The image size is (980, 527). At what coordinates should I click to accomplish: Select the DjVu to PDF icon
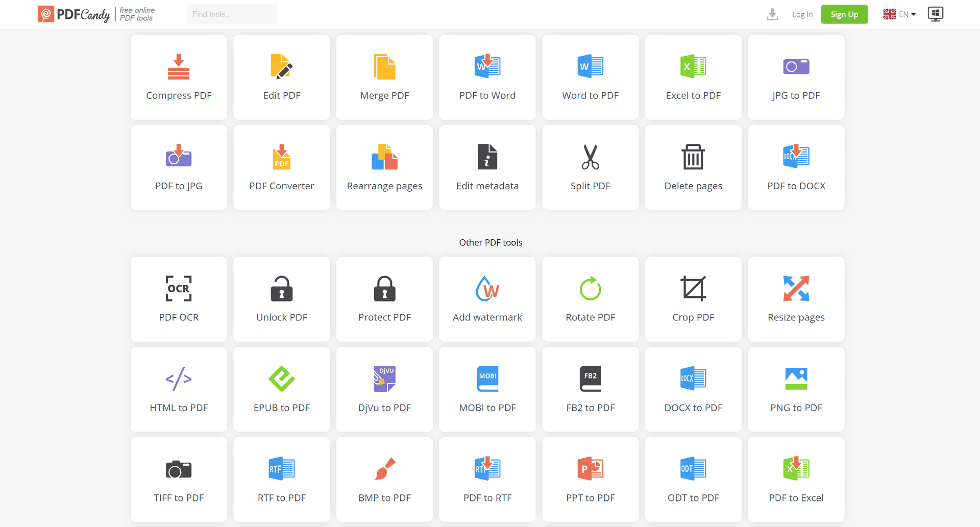coord(384,379)
